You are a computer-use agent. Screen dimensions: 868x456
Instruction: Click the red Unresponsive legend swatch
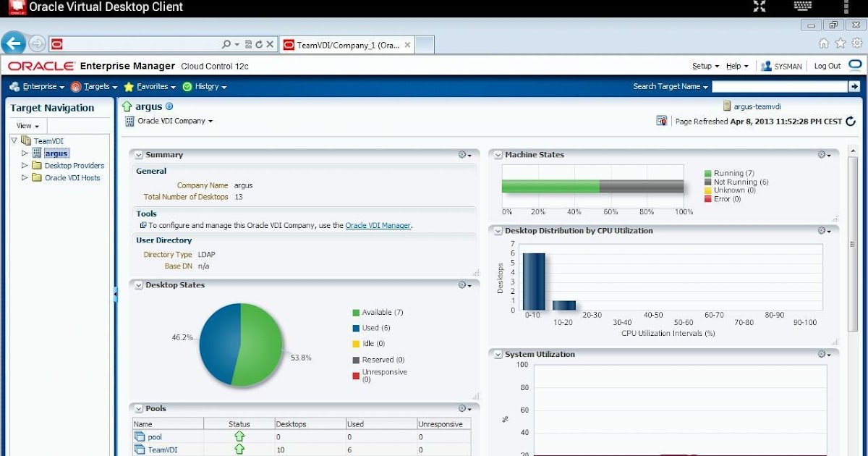click(356, 376)
